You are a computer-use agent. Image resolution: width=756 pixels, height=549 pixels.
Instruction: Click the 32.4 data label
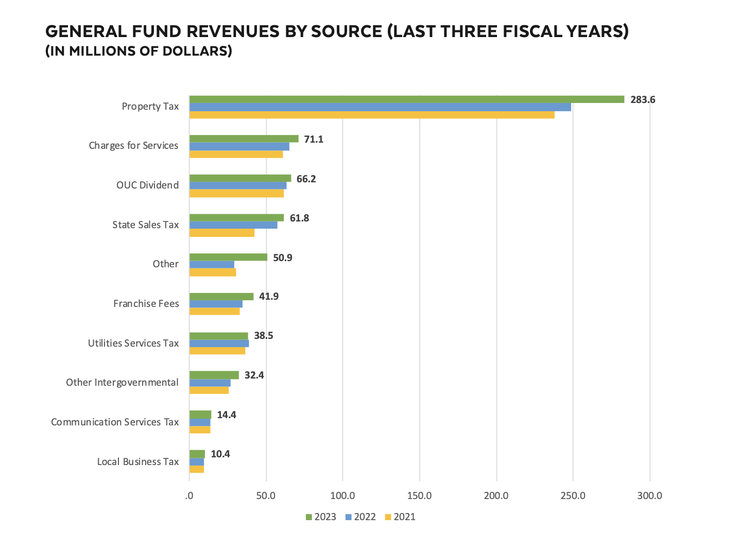(x=254, y=375)
